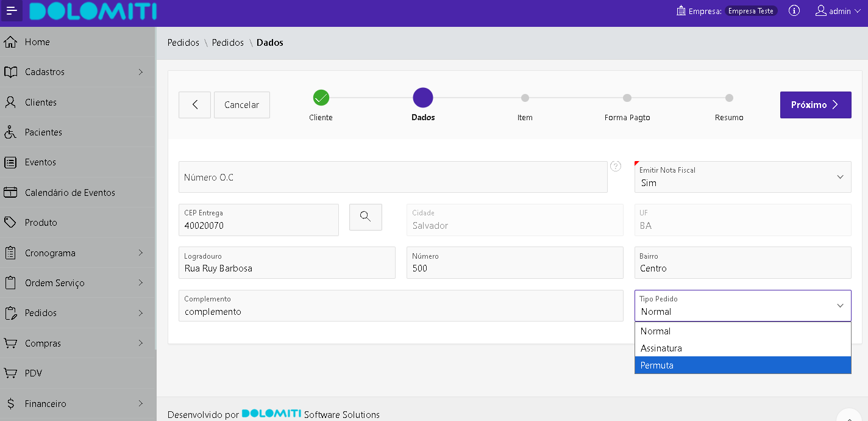
Task: Click the back arrow button
Action: coord(194,105)
